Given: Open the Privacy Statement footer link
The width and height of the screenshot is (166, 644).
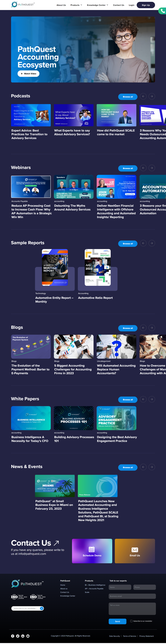Looking at the screenshot, I should click(x=146, y=636).
